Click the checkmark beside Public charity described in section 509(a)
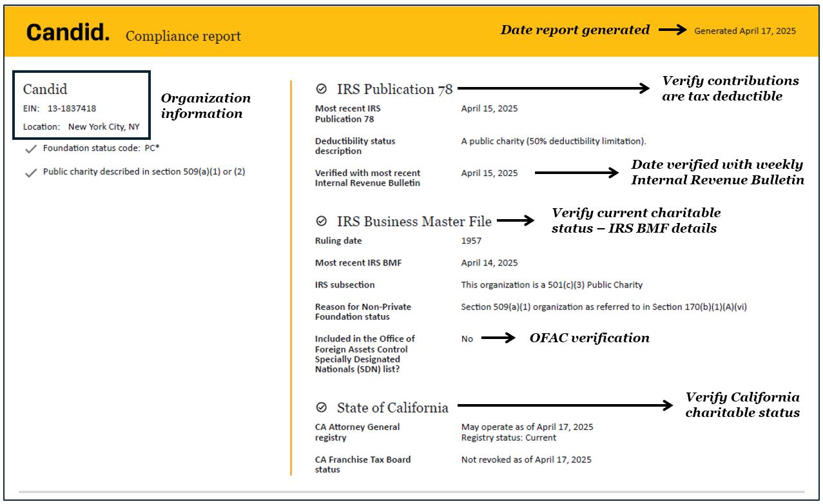823x504 pixels. click(x=30, y=173)
